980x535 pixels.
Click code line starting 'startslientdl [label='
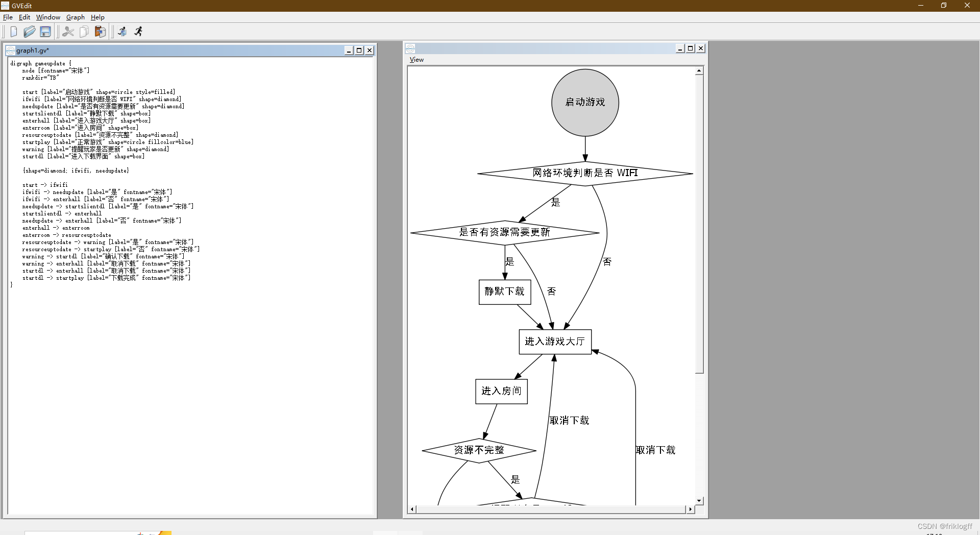(87, 114)
